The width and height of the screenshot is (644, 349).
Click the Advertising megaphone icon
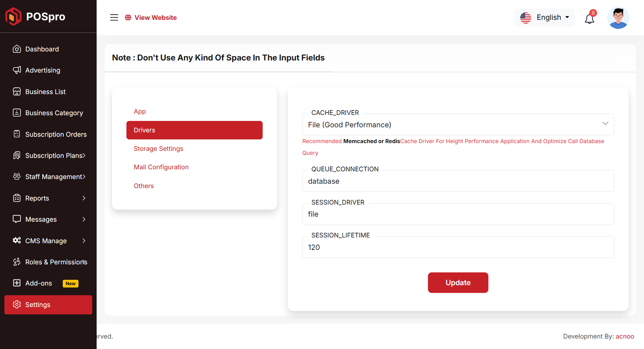click(17, 70)
